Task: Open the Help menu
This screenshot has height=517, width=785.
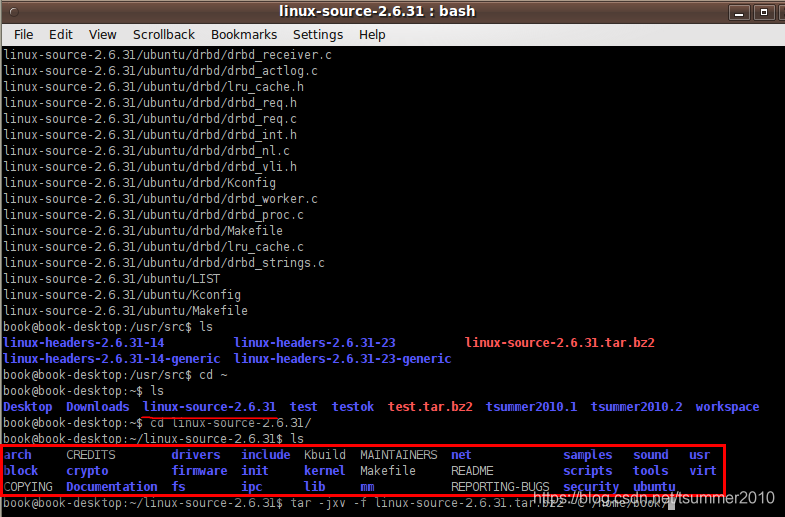Action: point(372,35)
